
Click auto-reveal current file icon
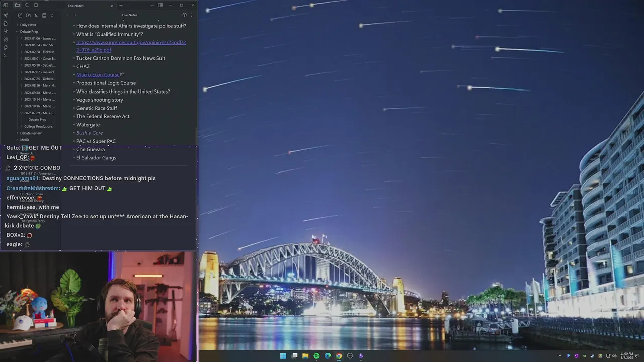[44, 15]
